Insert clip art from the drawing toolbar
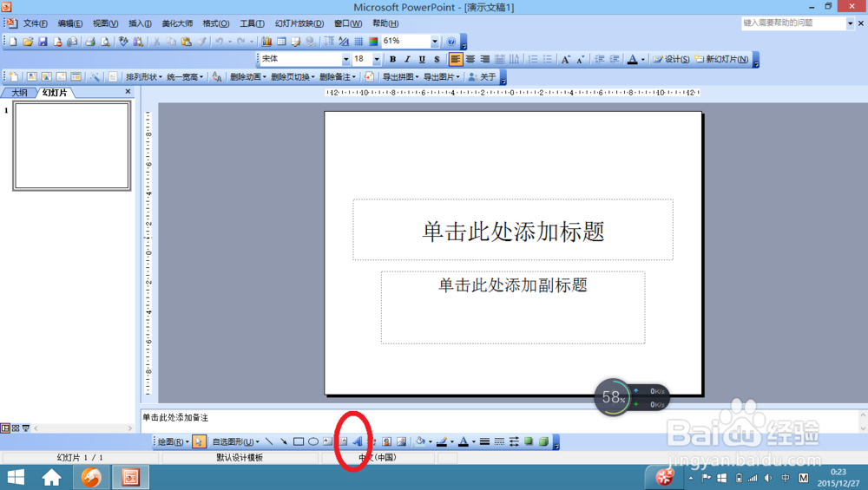Viewport: 868px width, 490px height. tap(387, 442)
